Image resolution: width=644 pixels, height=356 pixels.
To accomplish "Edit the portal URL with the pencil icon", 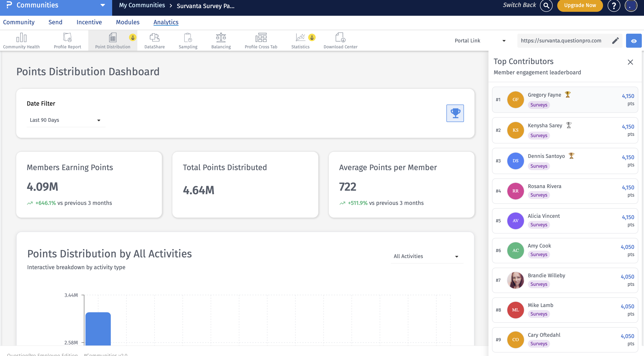I will pyautogui.click(x=615, y=41).
